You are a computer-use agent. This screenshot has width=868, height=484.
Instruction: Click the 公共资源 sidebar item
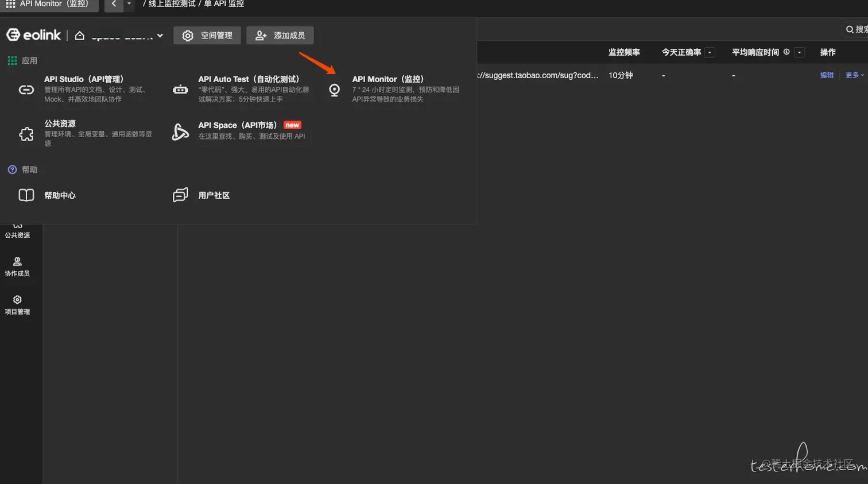click(x=17, y=231)
